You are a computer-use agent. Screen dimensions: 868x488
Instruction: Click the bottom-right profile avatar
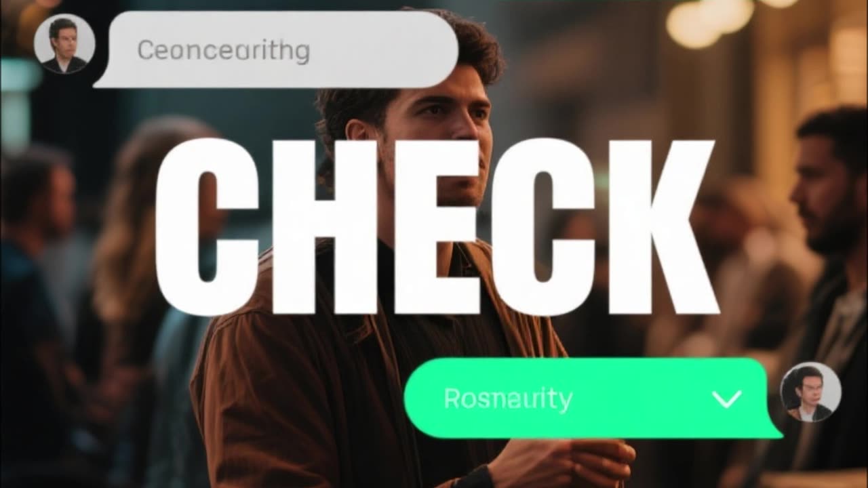pyautogui.click(x=811, y=392)
